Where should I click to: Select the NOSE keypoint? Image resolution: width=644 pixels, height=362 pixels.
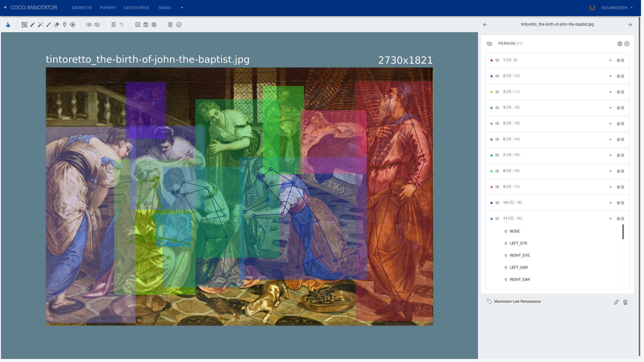[515, 231]
